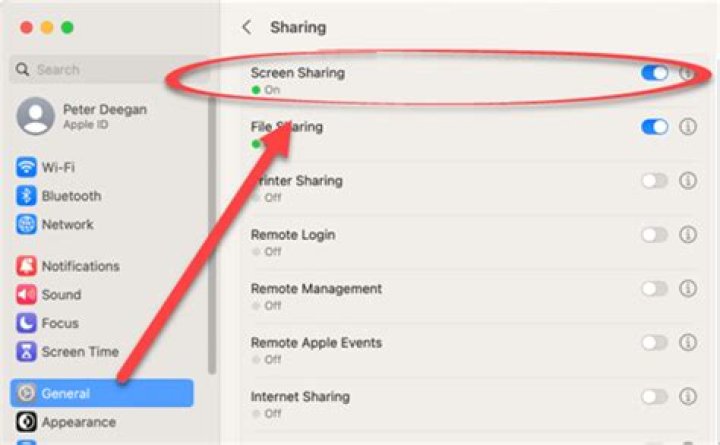This screenshot has height=445, width=720.
Task: Toggle Remote Login on
Action: tap(654, 235)
